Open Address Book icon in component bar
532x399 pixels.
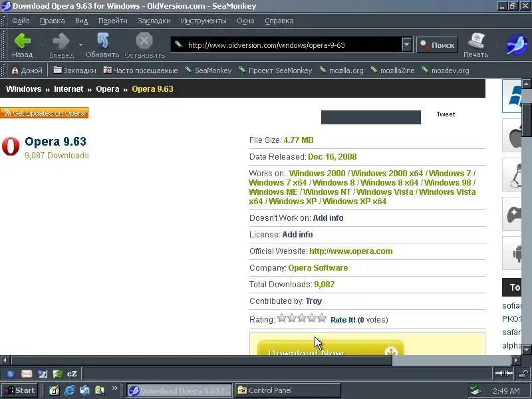coord(57,374)
